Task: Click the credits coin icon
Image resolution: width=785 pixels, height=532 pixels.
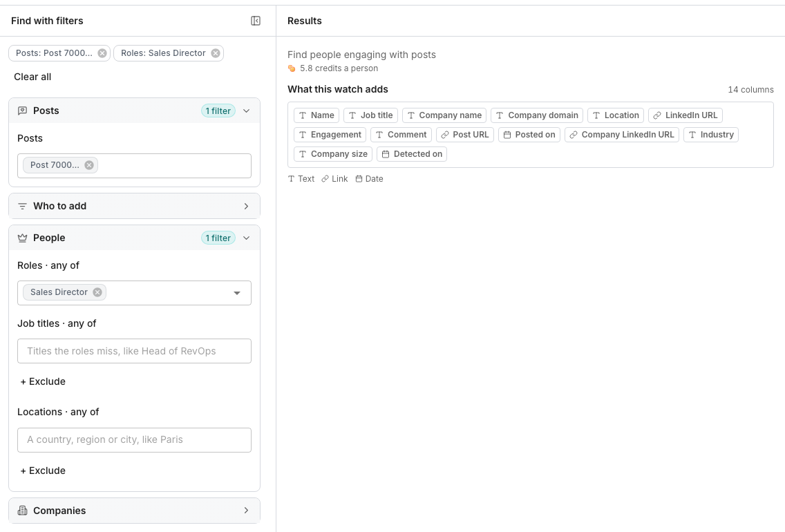Action: pos(292,68)
